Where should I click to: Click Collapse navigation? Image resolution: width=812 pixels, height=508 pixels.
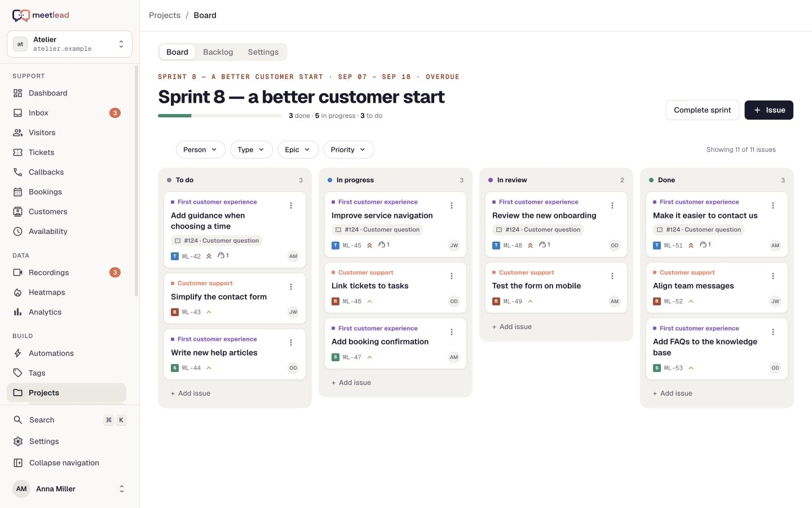67,463
